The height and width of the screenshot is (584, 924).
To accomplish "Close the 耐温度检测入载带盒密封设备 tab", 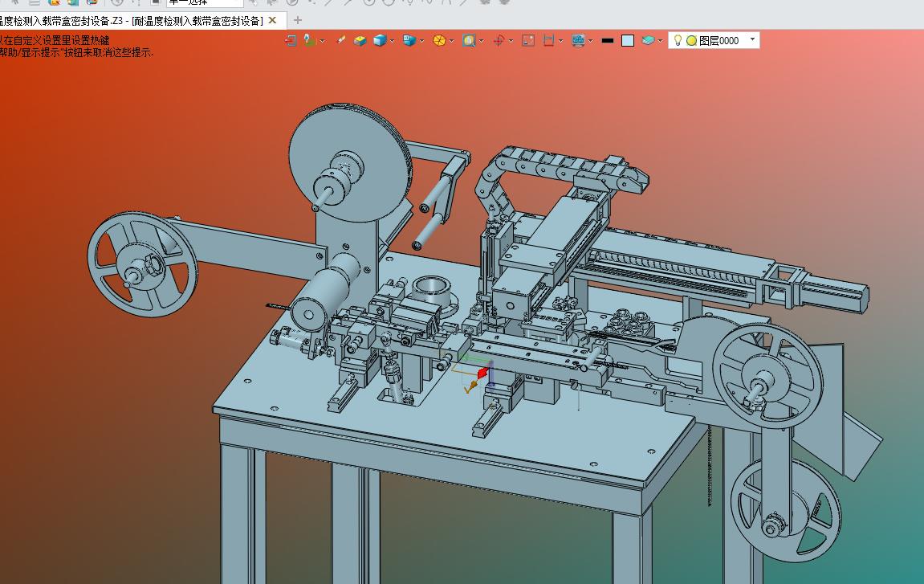I will click(272, 21).
